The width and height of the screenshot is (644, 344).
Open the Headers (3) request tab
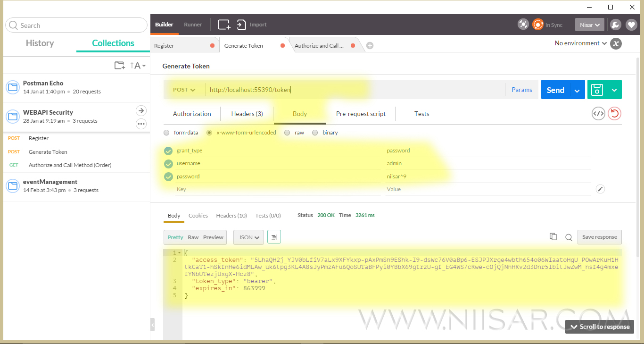pos(247,114)
